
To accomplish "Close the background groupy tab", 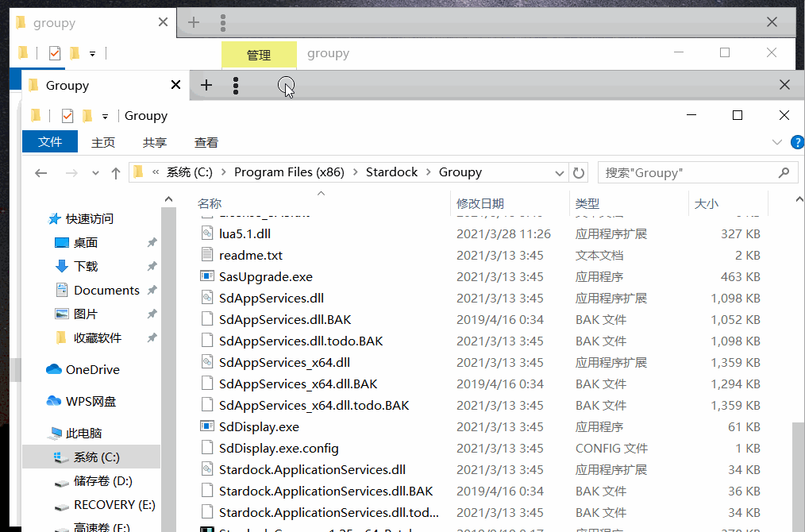I will 163,22.
